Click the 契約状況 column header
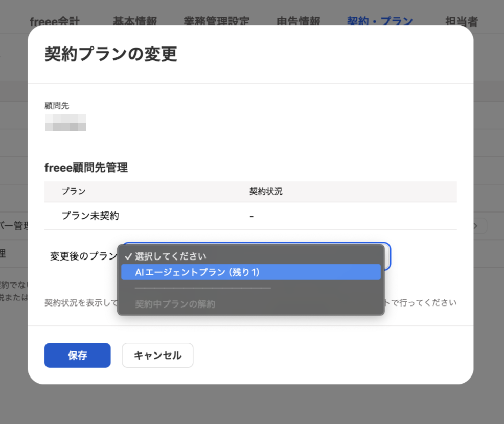 coord(266,192)
